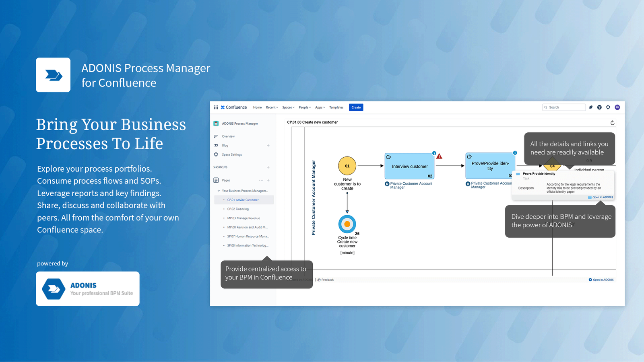Open the Blog sidebar item
The height and width of the screenshot is (362, 644).
[x=225, y=146]
